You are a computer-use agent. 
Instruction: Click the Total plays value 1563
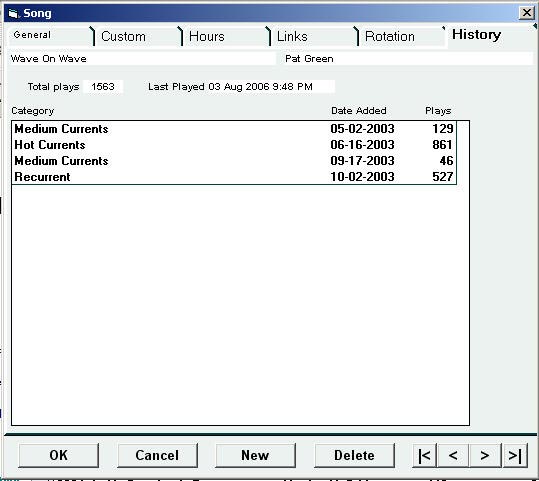[103, 86]
